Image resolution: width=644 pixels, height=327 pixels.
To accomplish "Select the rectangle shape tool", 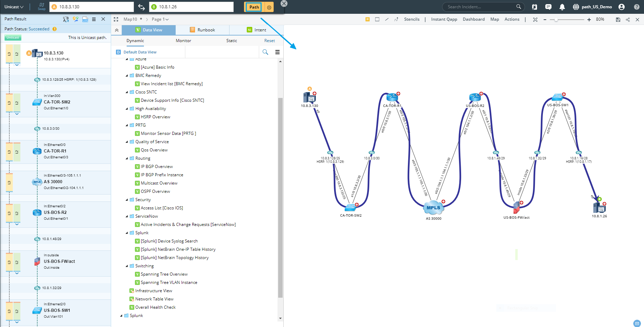I will click(x=377, y=19).
